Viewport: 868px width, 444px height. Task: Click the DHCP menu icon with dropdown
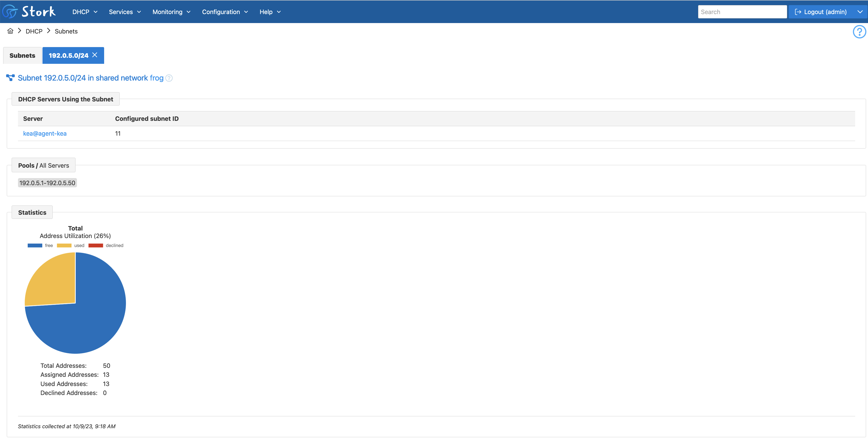85,11
